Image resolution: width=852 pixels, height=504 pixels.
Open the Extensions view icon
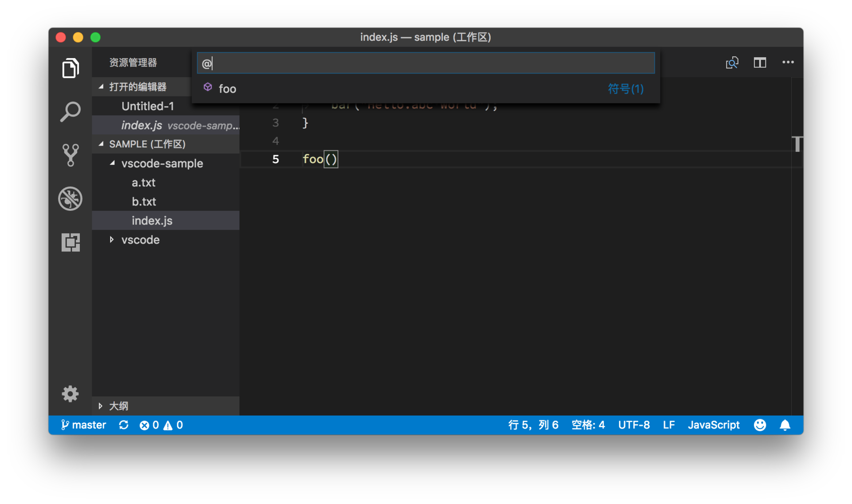(70, 242)
